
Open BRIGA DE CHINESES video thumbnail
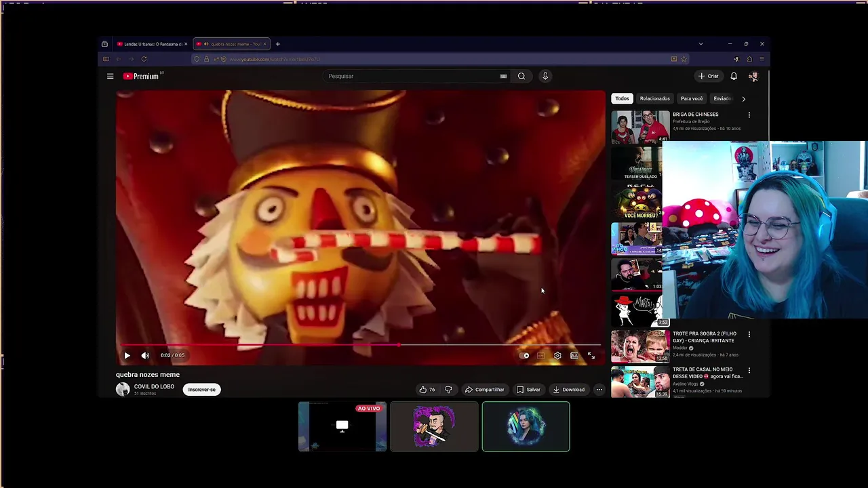coord(640,127)
